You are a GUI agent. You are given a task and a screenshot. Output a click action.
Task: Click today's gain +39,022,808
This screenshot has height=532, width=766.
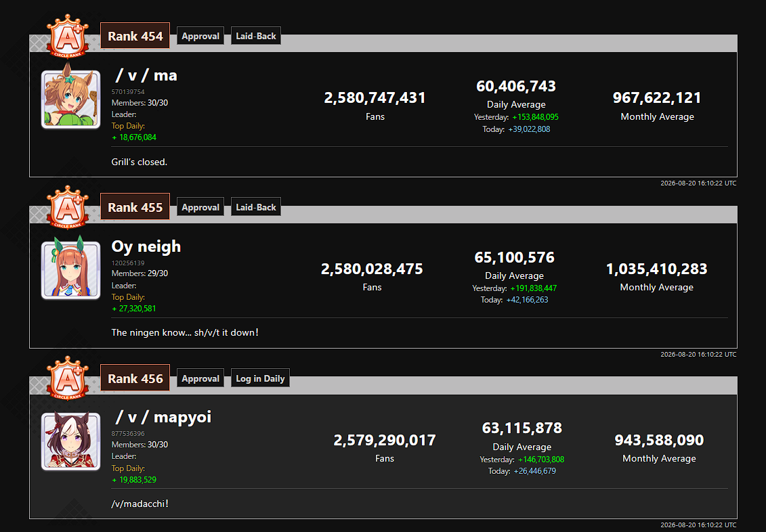[x=529, y=129]
